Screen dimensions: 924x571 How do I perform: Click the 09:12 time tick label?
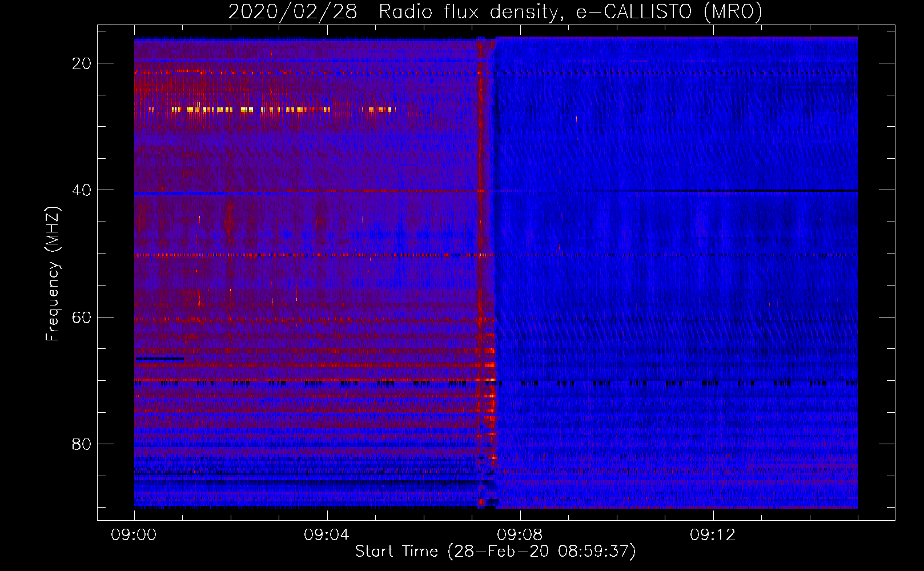coord(713,535)
